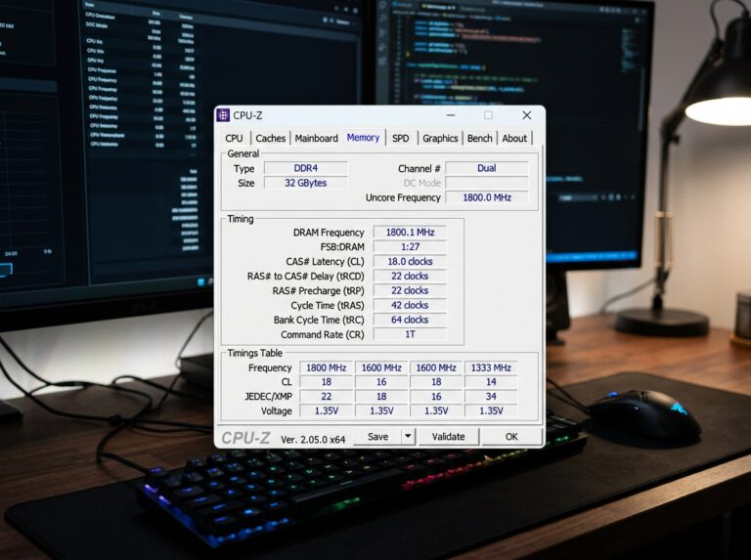This screenshot has width=751, height=560.
Task: Click the Type field showing DDR4
Action: point(305,168)
